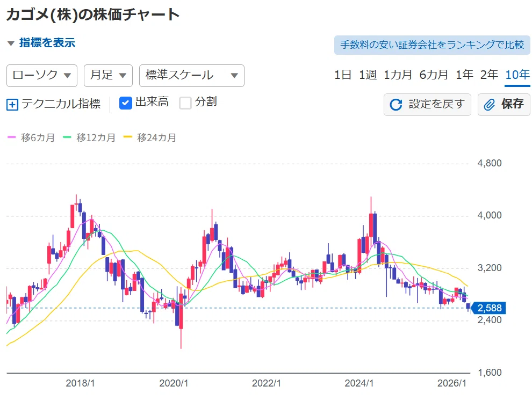Image resolution: width=532 pixels, height=401 pixels.
Task: Click the reload icon in 設定を戻す
Action: [396, 105]
